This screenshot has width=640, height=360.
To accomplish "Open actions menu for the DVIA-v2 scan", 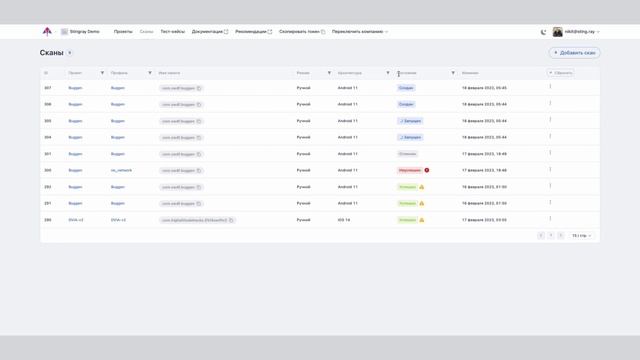I will [550, 218].
